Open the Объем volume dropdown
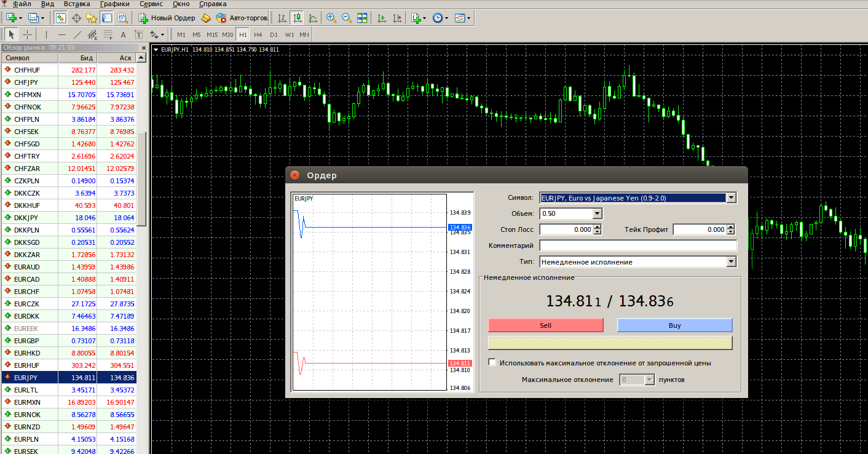Viewport: 868px width, 454px height. pyautogui.click(x=597, y=213)
